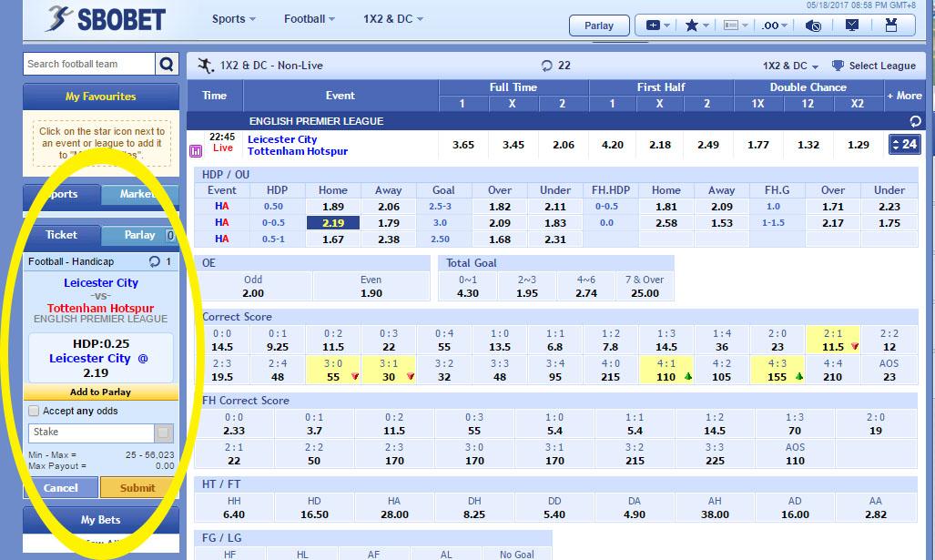Click the SBOBET logo
Screen dimensions: 935x560
click(x=105, y=19)
